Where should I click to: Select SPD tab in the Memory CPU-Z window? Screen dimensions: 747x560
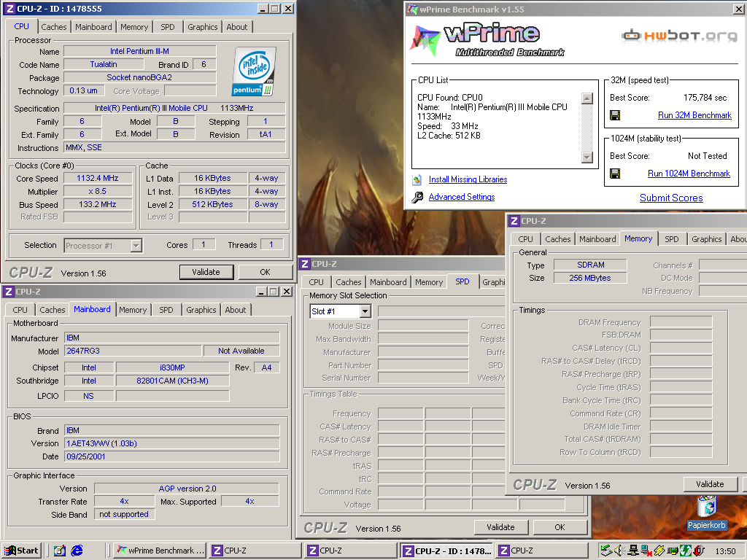click(672, 239)
